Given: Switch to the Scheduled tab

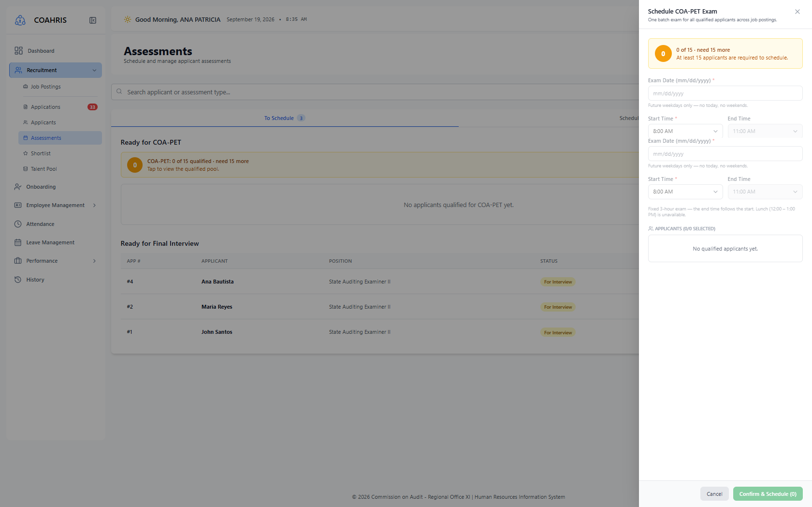Looking at the screenshot, I should [x=629, y=118].
